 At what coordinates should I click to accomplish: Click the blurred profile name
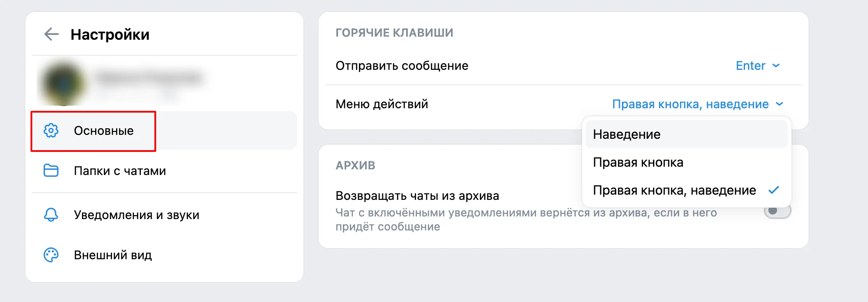click(x=149, y=78)
